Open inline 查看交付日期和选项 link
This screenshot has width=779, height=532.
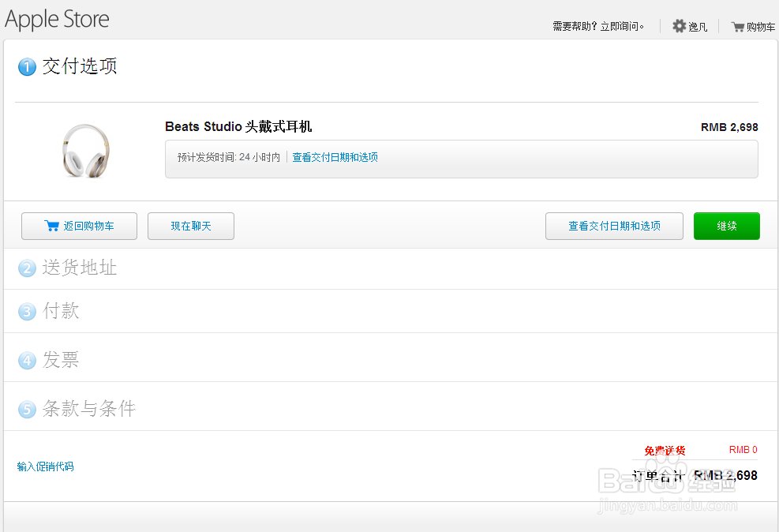pos(335,157)
